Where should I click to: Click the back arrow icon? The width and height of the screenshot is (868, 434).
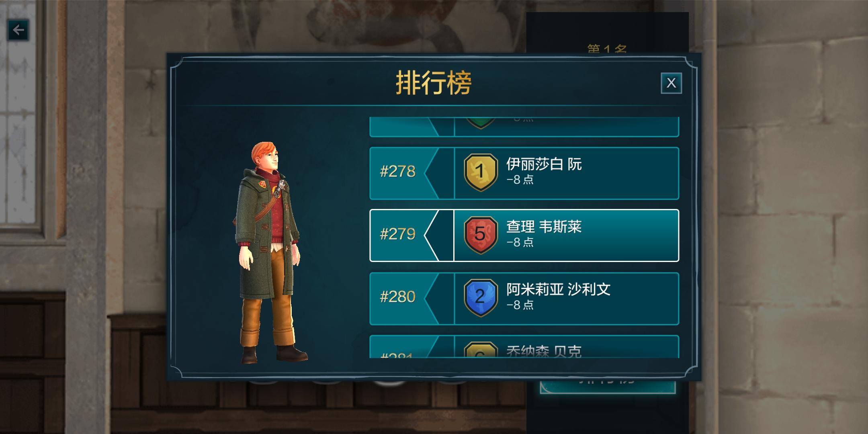18,30
